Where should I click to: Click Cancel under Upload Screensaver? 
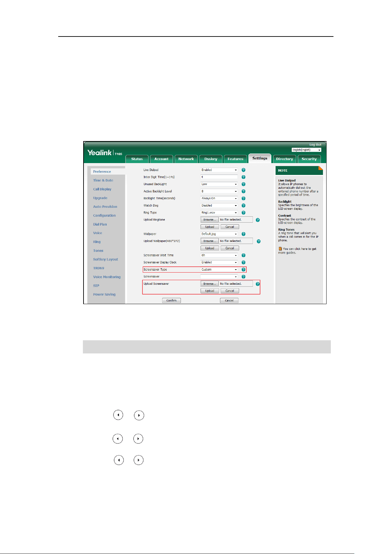pos(230,291)
